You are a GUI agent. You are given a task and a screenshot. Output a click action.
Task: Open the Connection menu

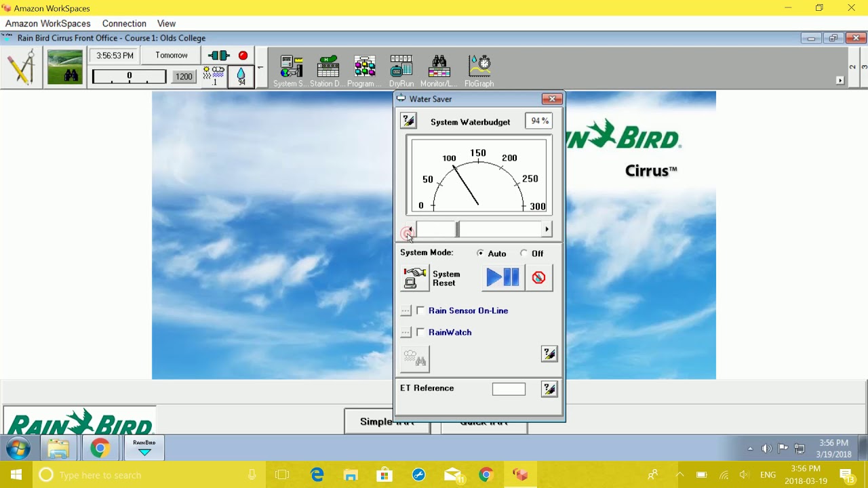(124, 23)
